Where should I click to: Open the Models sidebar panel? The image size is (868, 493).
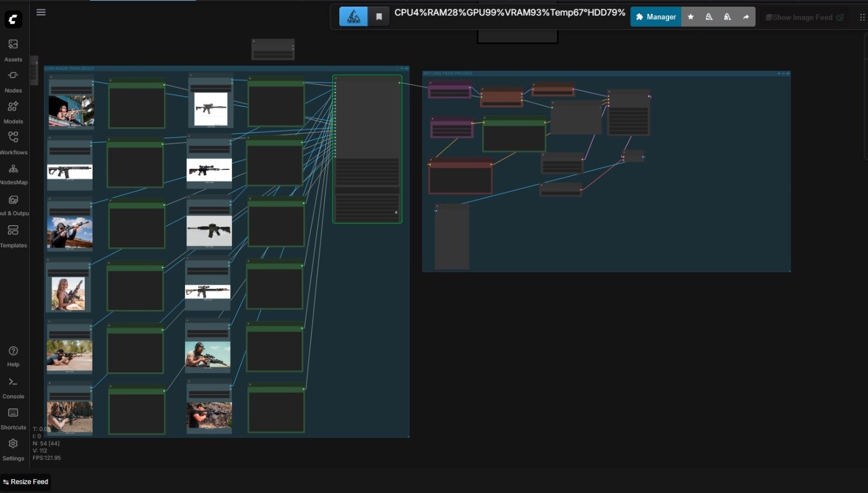[13, 112]
